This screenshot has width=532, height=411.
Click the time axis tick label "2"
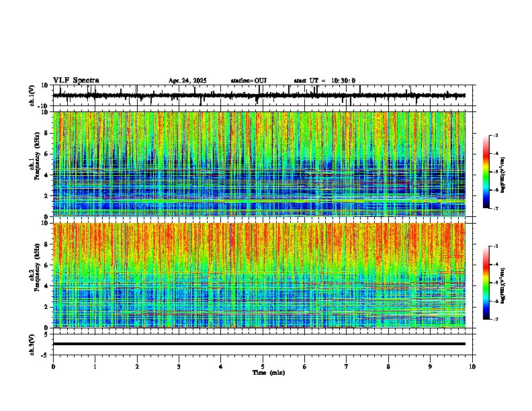click(137, 367)
